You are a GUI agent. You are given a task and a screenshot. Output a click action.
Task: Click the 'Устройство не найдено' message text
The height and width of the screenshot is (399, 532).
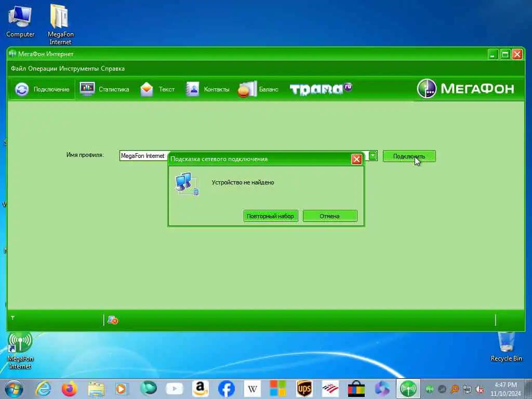pyautogui.click(x=243, y=182)
